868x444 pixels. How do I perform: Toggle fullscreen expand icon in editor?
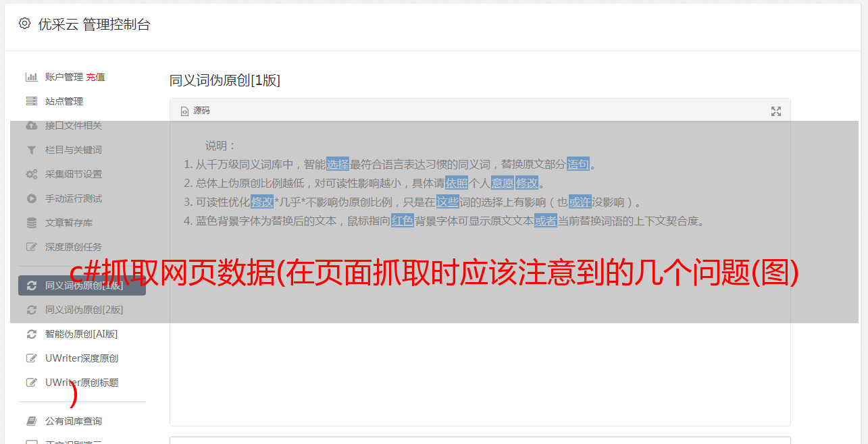click(x=776, y=111)
